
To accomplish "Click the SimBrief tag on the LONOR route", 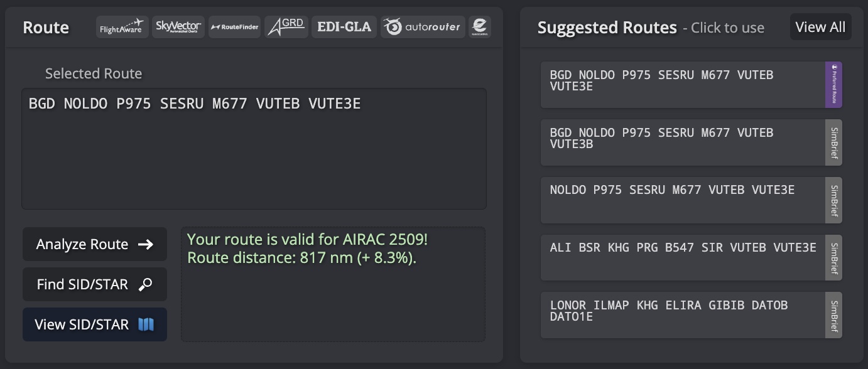I will point(833,315).
